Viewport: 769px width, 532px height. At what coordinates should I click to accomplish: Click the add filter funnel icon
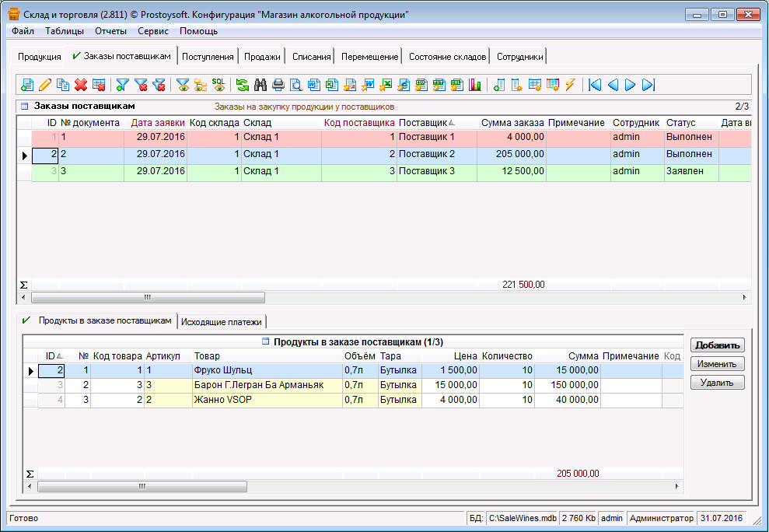[123, 85]
